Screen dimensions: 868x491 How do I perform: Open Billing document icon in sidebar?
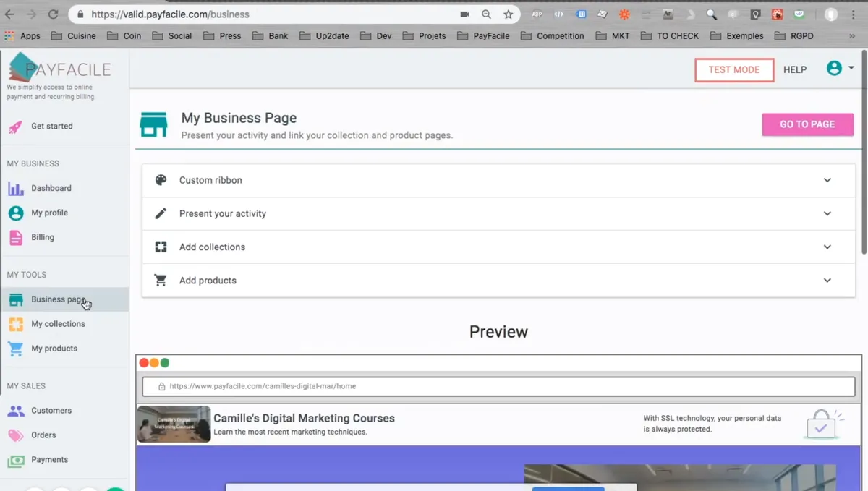pyautogui.click(x=15, y=238)
